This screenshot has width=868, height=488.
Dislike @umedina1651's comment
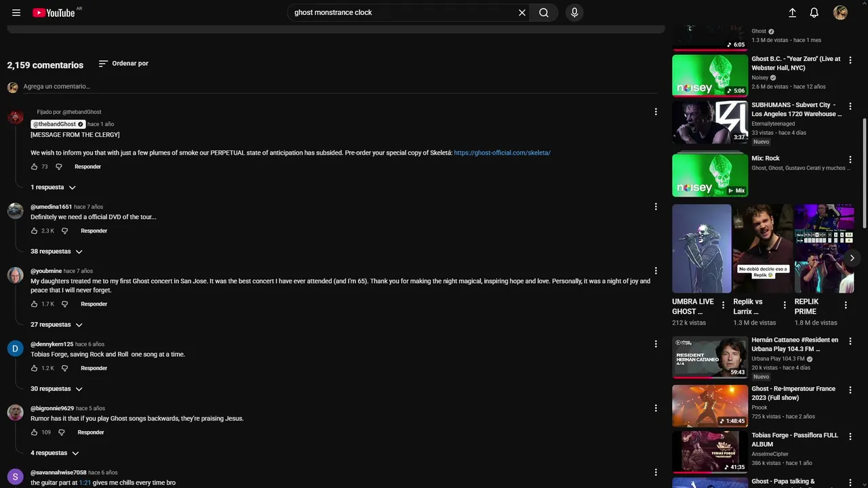point(64,231)
